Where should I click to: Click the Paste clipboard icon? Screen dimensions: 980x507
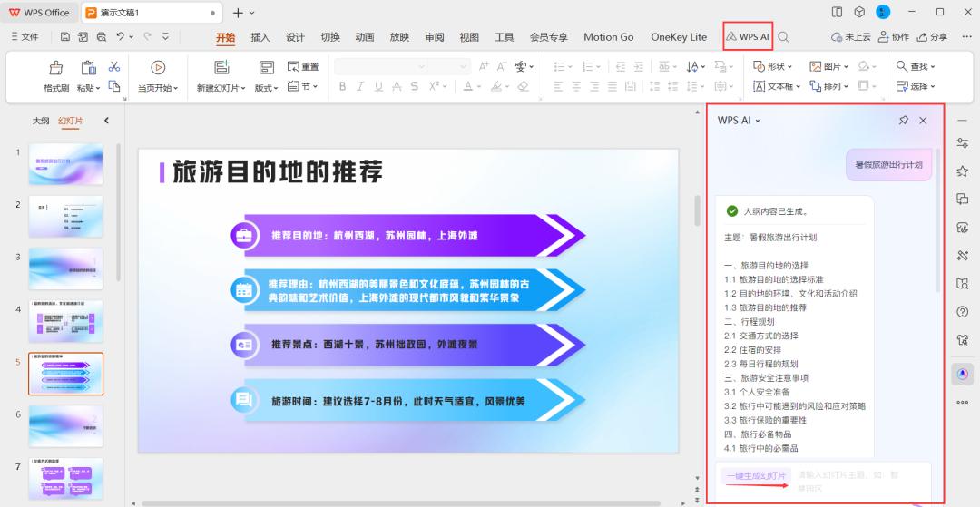tap(89, 67)
